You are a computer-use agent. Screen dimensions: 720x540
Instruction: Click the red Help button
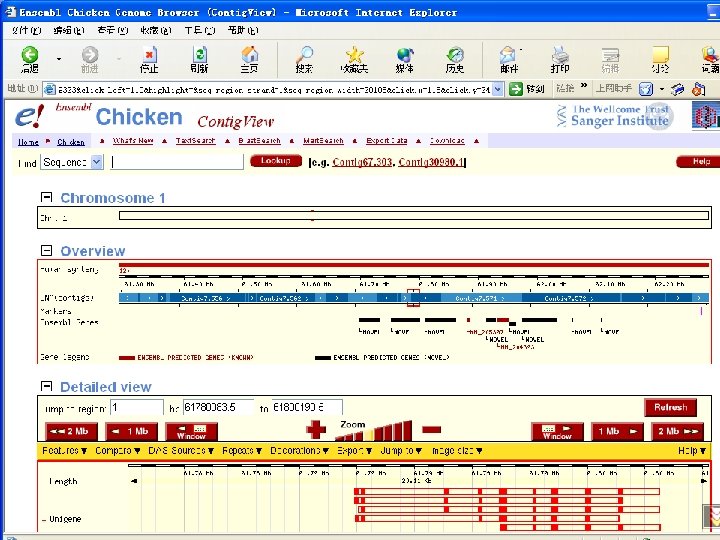[698, 161]
